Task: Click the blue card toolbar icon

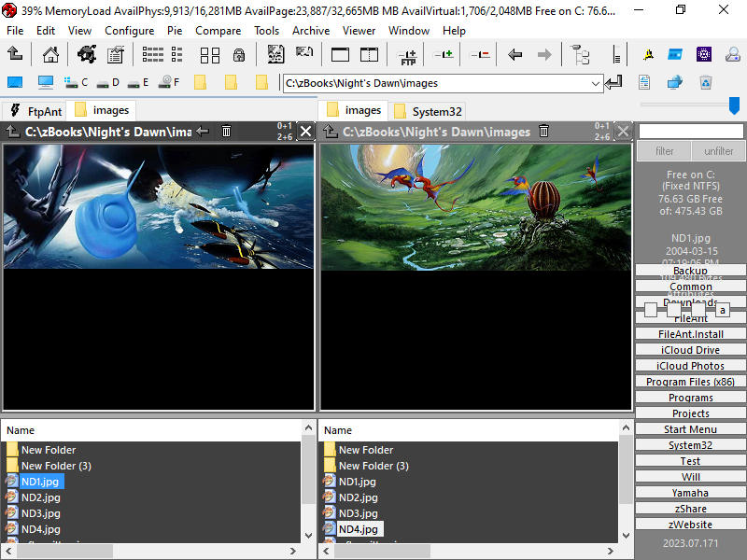Action: [x=675, y=54]
